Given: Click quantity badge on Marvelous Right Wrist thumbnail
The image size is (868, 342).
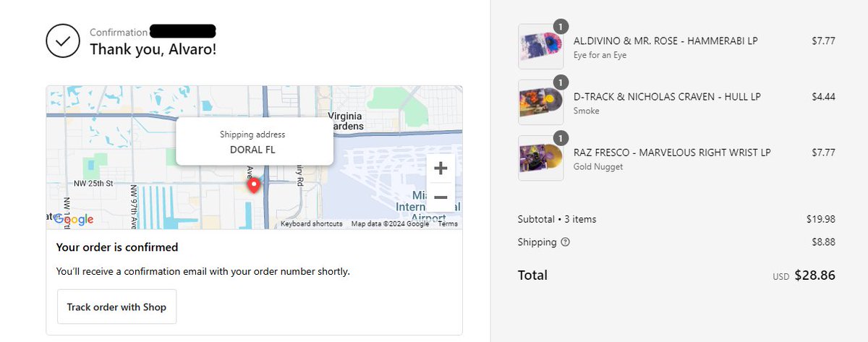Looking at the screenshot, I should tap(561, 137).
